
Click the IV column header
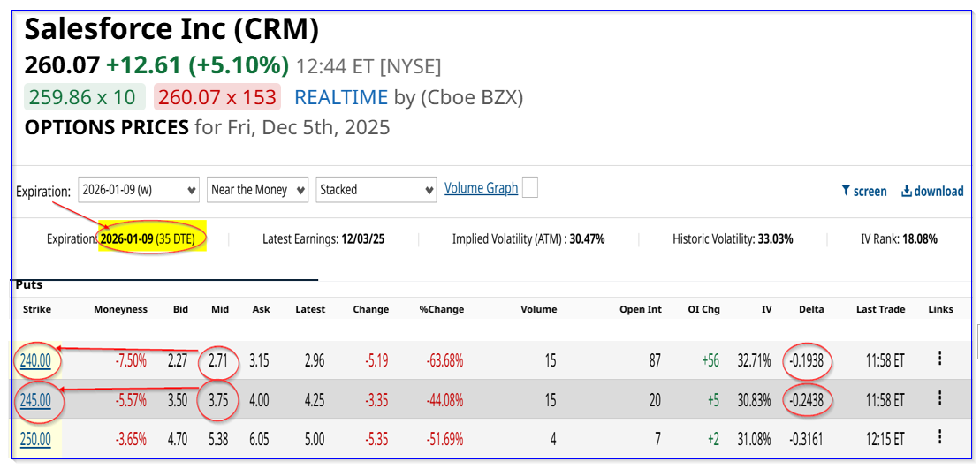click(767, 309)
